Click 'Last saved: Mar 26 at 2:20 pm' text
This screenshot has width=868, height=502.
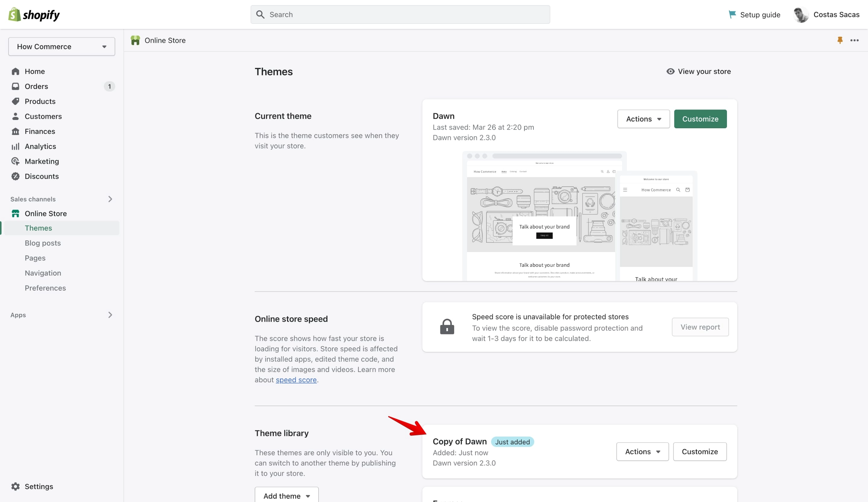click(x=483, y=127)
